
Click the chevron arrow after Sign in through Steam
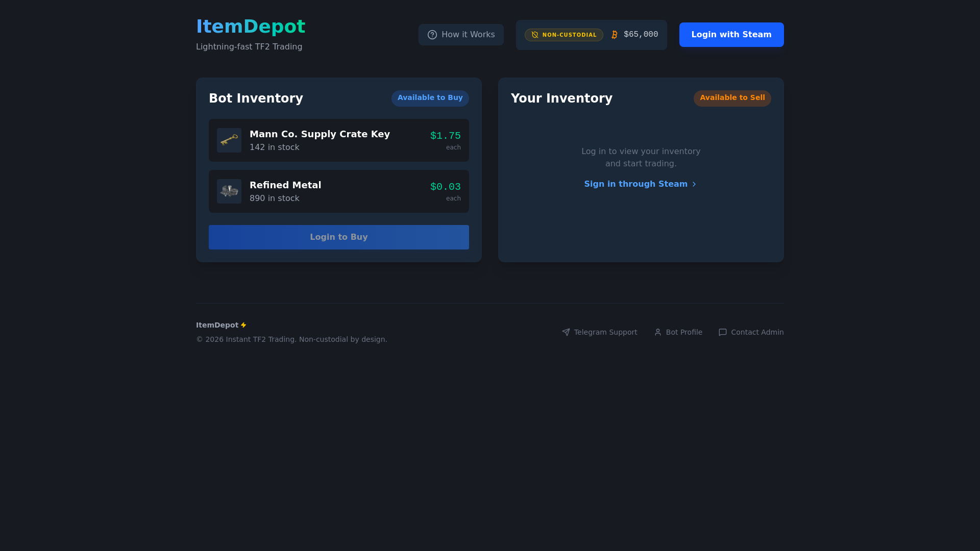tap(694, 184)
